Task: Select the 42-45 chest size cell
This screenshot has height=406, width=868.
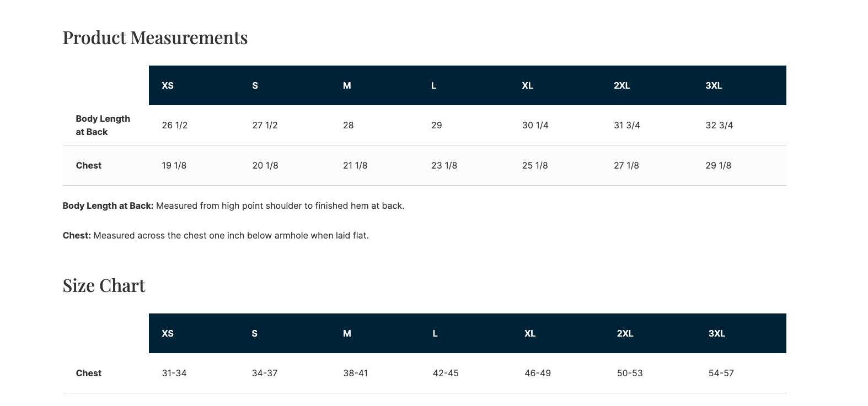Action: click(x=446, y=373)
